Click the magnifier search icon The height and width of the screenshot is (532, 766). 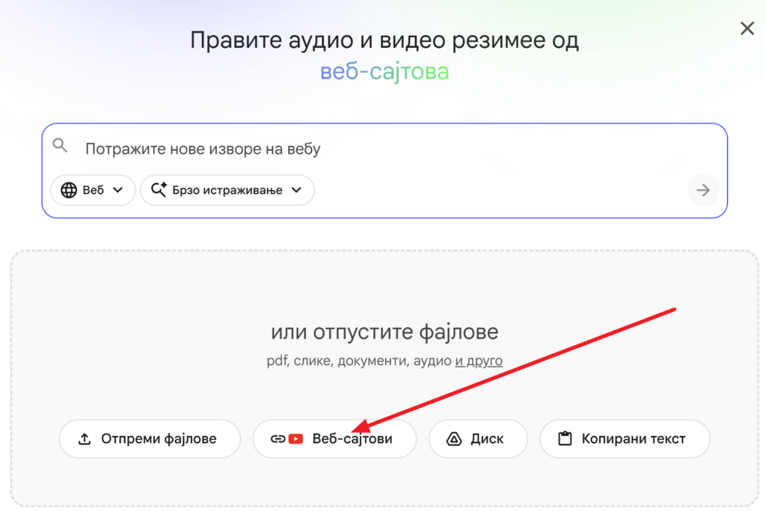pos(61,146)
